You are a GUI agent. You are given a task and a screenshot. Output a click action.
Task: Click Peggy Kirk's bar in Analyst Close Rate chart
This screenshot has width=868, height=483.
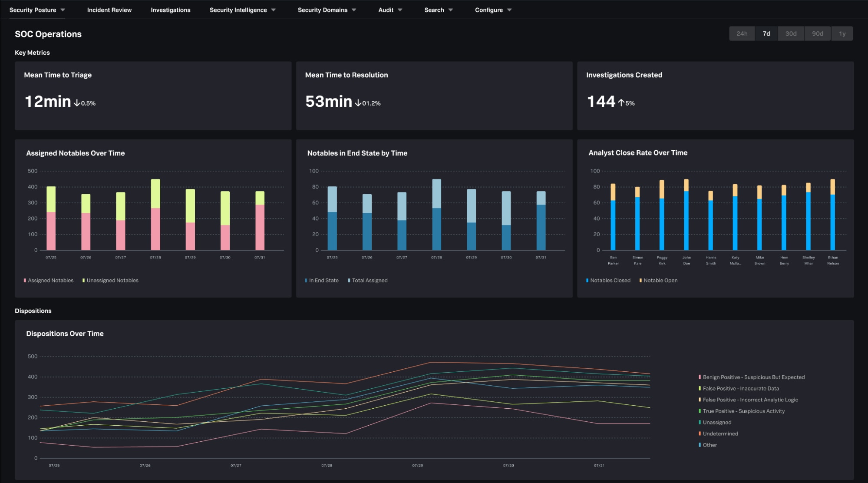point(662,215)
